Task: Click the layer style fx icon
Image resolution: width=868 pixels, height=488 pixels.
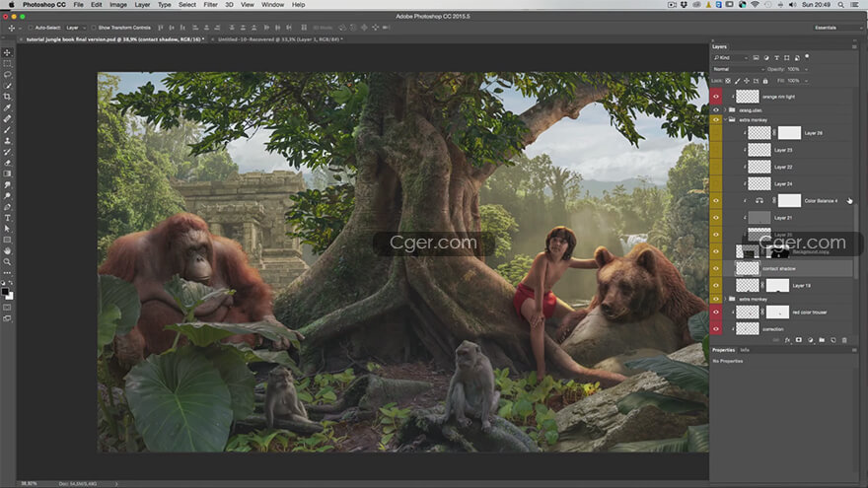Action: pyautogui.click(x=787, y=340)
